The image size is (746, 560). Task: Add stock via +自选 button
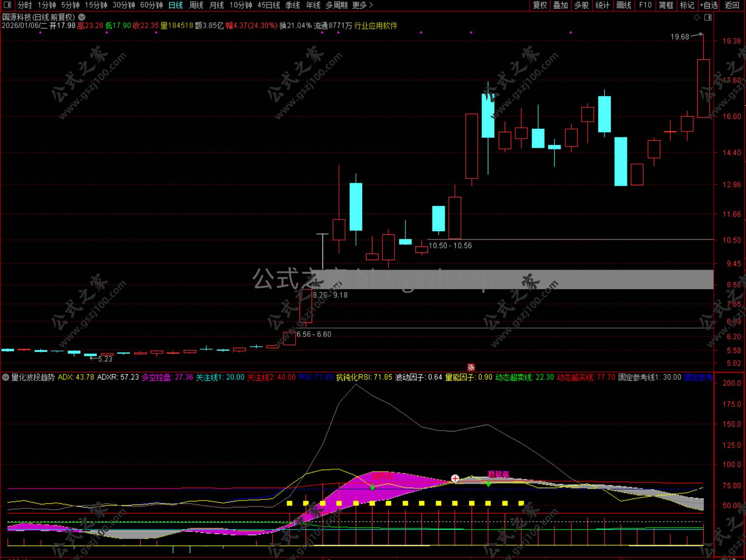tap(709, 5)
